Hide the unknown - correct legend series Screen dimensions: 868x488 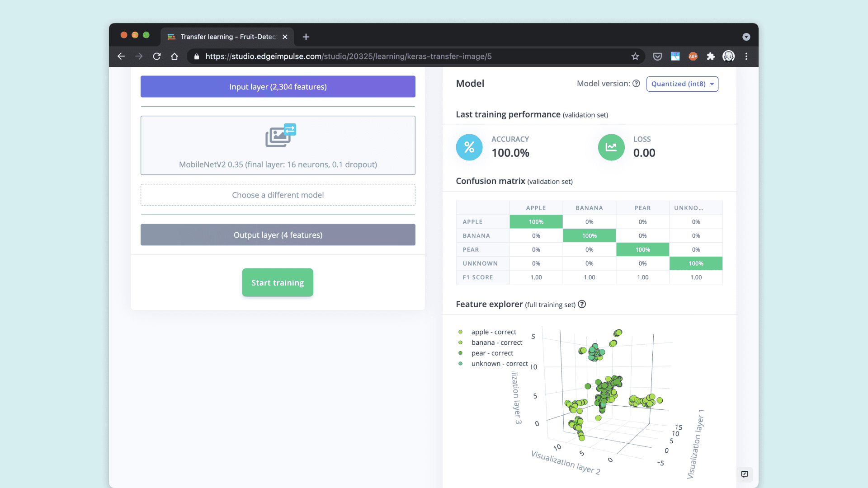[499, 364]
